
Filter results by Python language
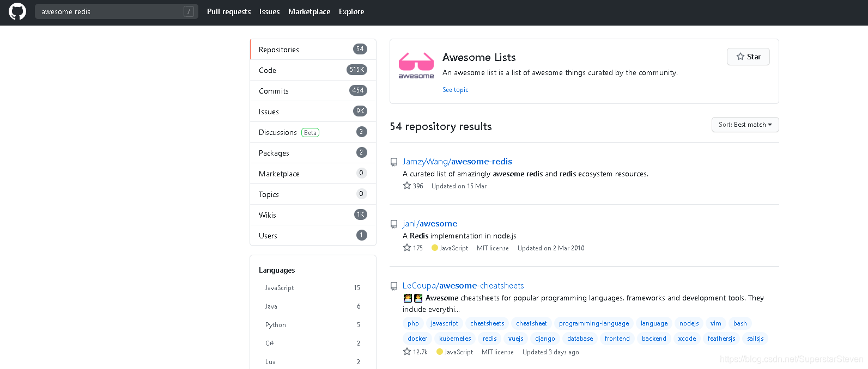point(313,325)
